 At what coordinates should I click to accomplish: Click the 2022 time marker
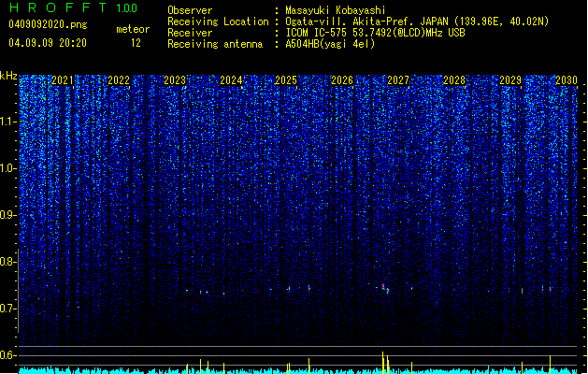(x=119, y=80)
